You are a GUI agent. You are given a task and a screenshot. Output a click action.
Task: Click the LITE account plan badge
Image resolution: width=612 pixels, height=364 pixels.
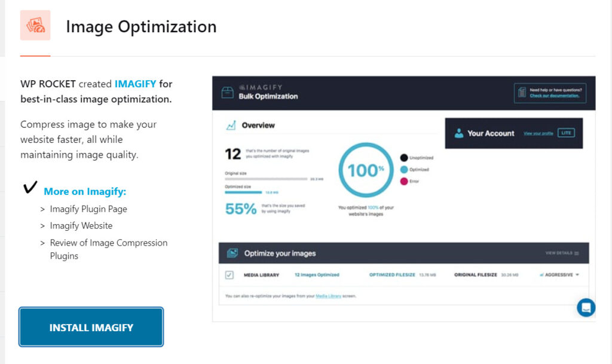click(566, 133)
